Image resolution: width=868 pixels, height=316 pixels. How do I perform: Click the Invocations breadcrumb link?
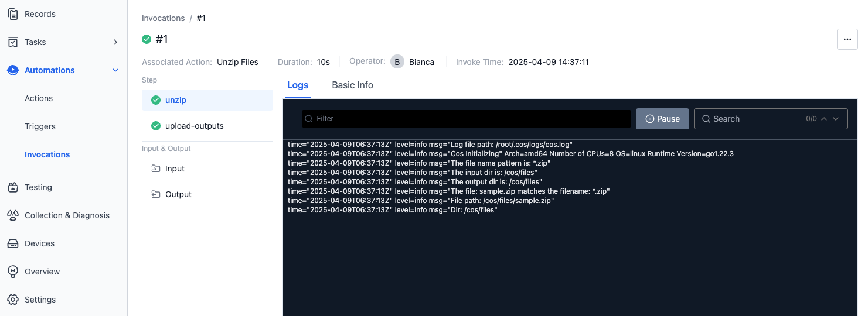point(164,18)
